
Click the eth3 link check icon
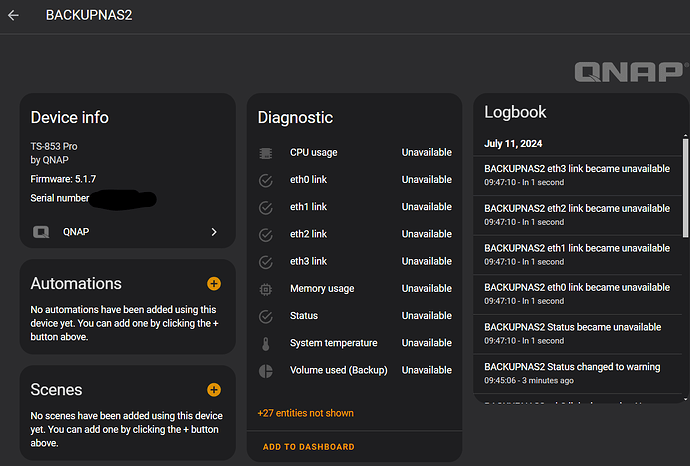click(x=265, y=262)
